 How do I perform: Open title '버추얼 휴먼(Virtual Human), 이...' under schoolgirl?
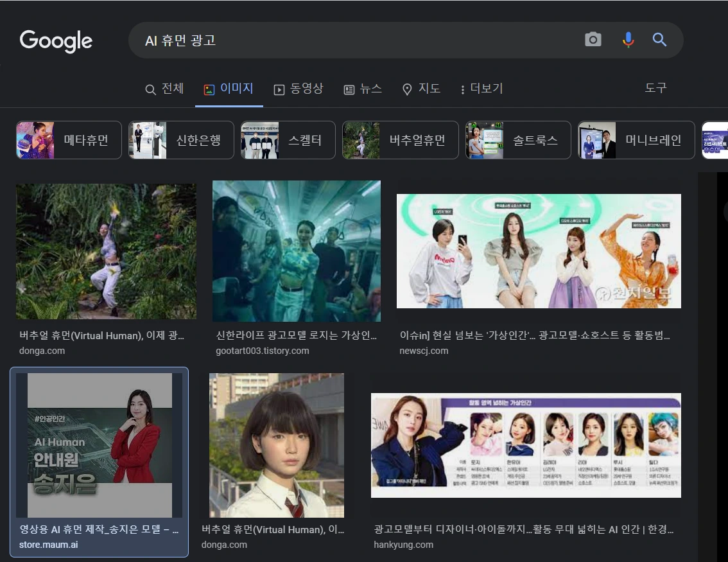273,529
